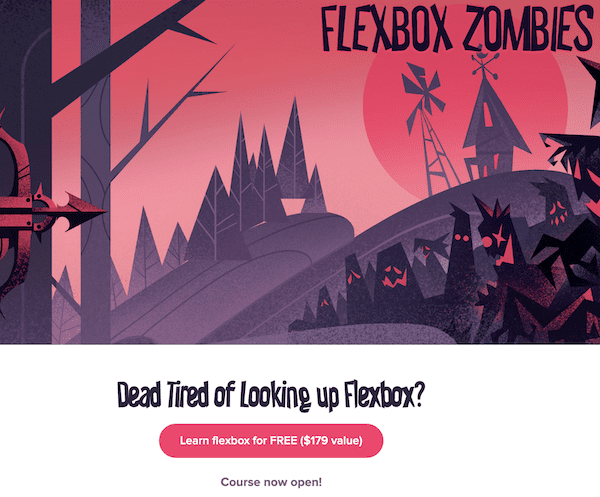Click the Learn flexbox for FREE button
The height and width of the screenshot is (497, 600).
(271, 440)
